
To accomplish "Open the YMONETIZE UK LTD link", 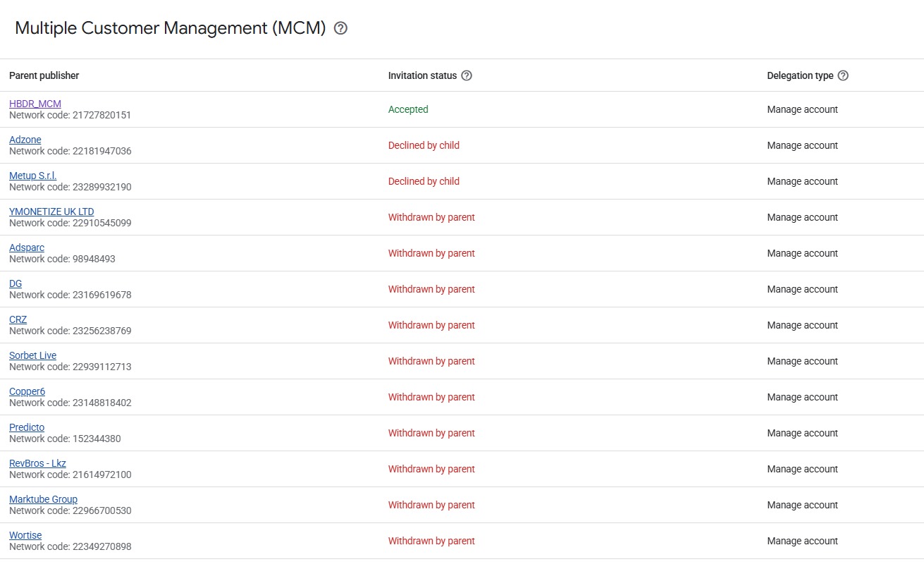I will click(51, 212).
